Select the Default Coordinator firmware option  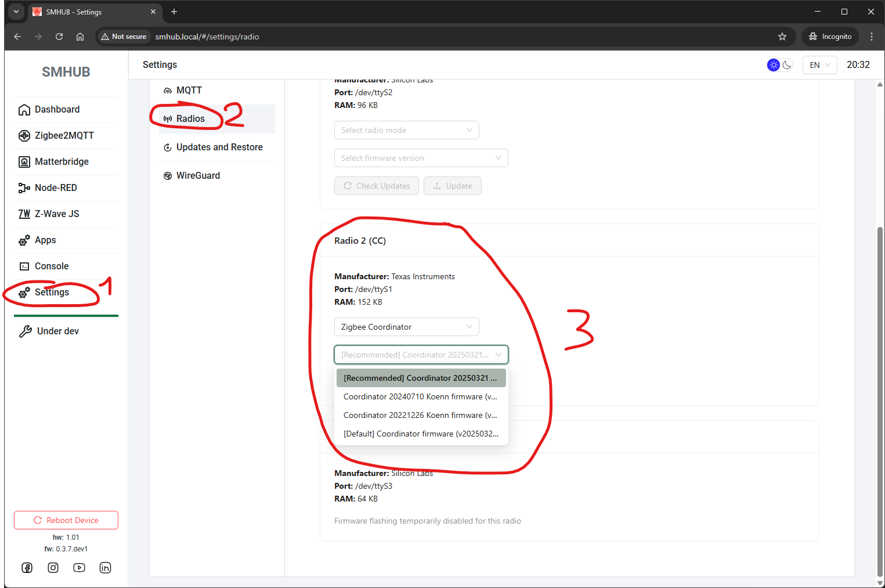click(x=420, y=434)
